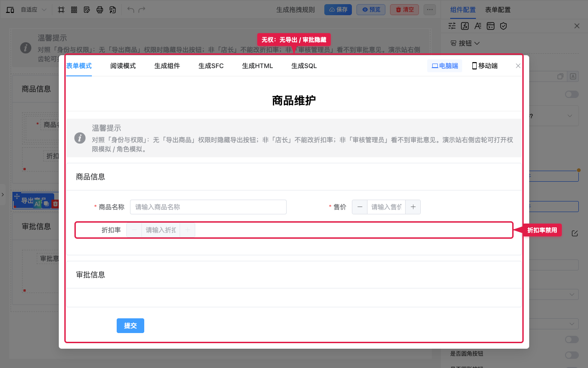
Task: Click the red delete icon on the selected component
Action: [55, 204]
